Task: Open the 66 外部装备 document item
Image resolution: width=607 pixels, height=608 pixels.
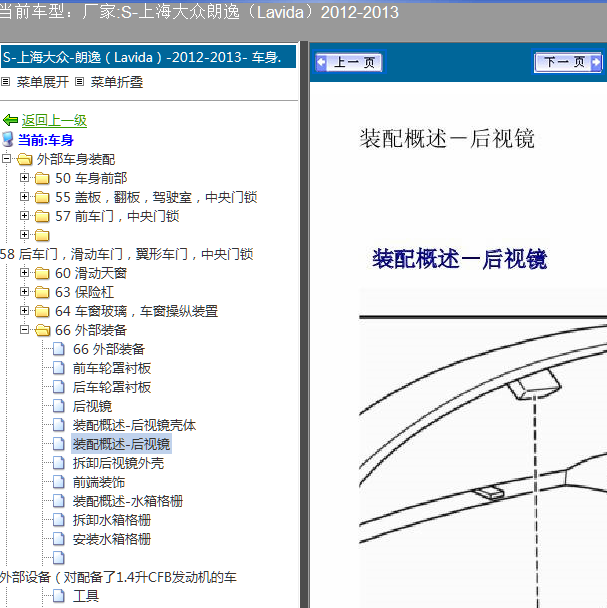Action: coord(109,349)
